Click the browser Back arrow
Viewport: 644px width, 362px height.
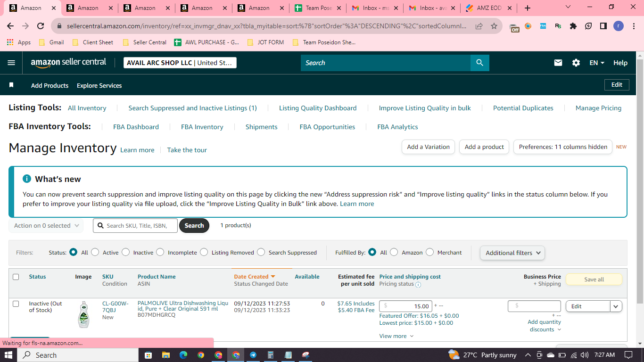(x=10, y=26)
